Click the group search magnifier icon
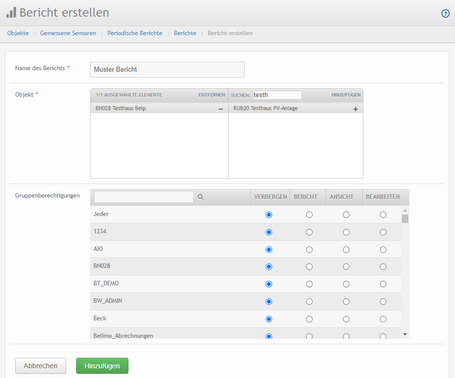Image resolution: width=455 pixels, height=378 pixels. [x=200, y=197]
